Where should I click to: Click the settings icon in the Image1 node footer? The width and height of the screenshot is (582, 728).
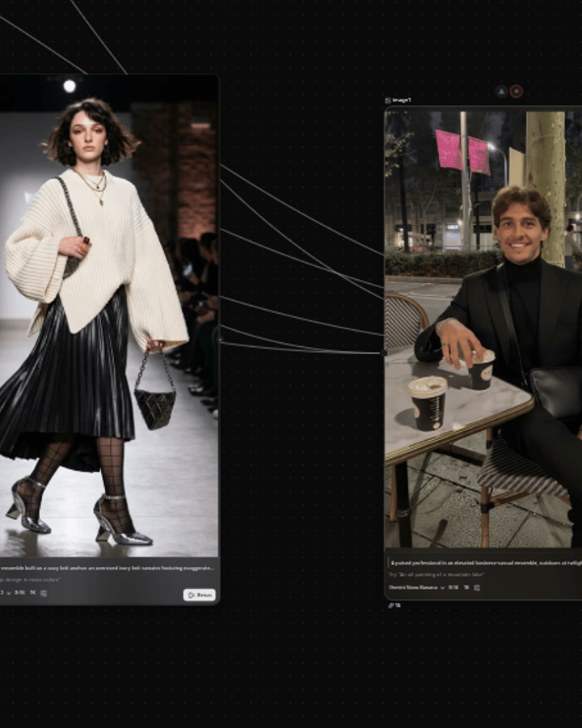coord(477,587)
